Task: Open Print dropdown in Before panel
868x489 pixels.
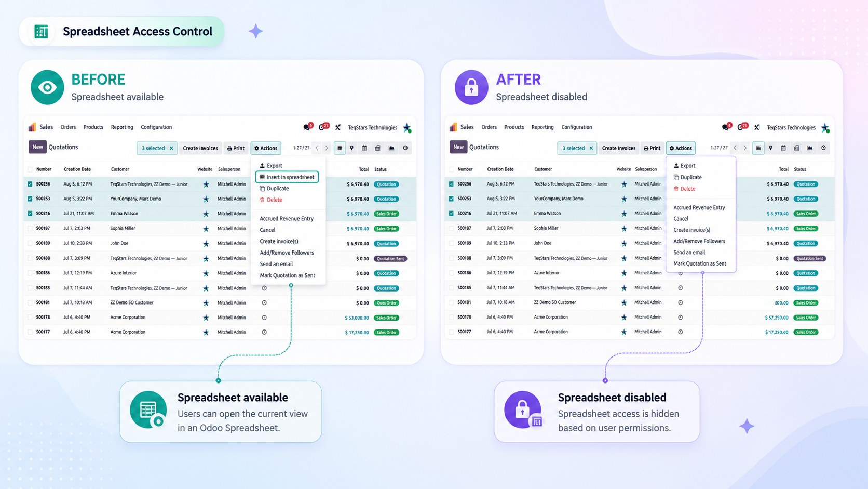Action: coord(236,148)
